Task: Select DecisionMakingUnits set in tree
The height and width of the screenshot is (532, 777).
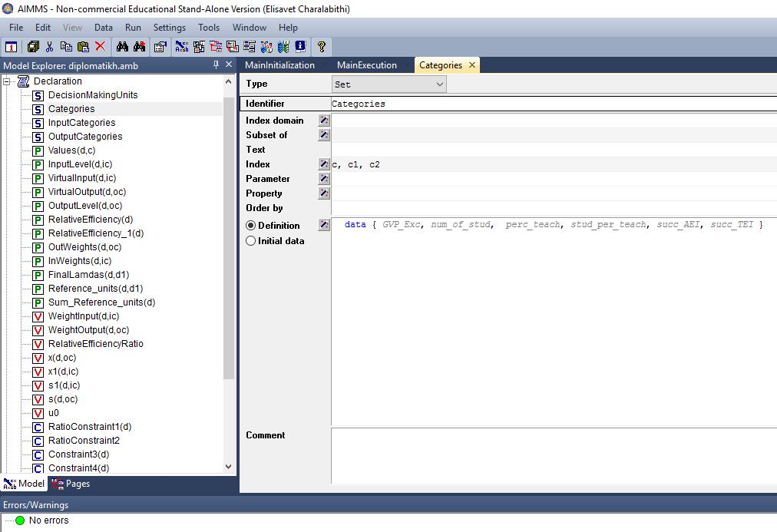Action: click(93, 95)
